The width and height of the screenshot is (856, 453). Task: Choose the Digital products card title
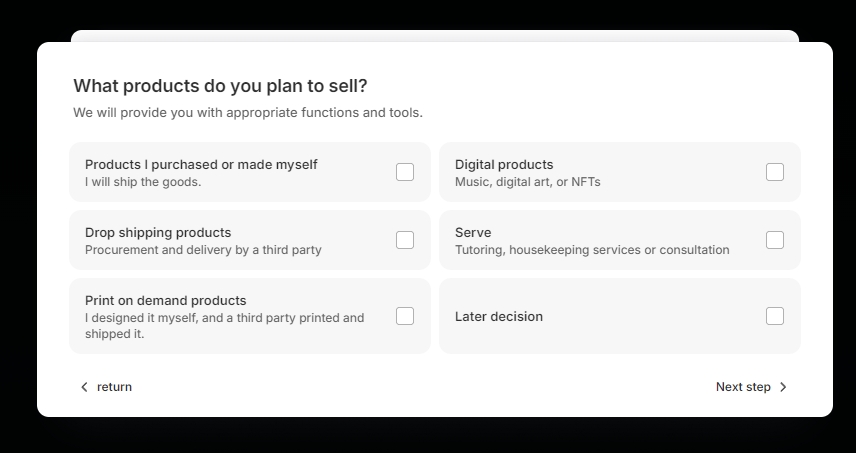point(504,164)
